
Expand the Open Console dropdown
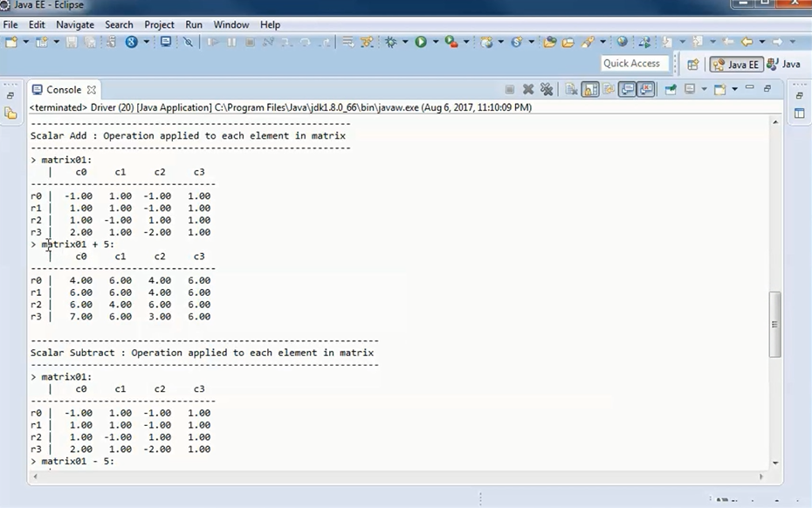(734, 89)
